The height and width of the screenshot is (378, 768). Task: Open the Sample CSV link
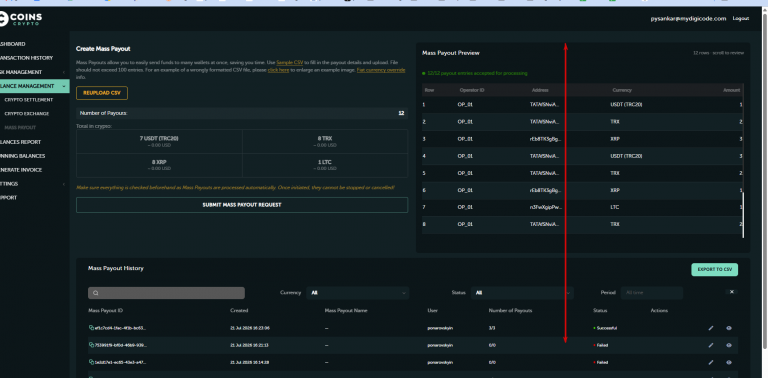[289, 63]
